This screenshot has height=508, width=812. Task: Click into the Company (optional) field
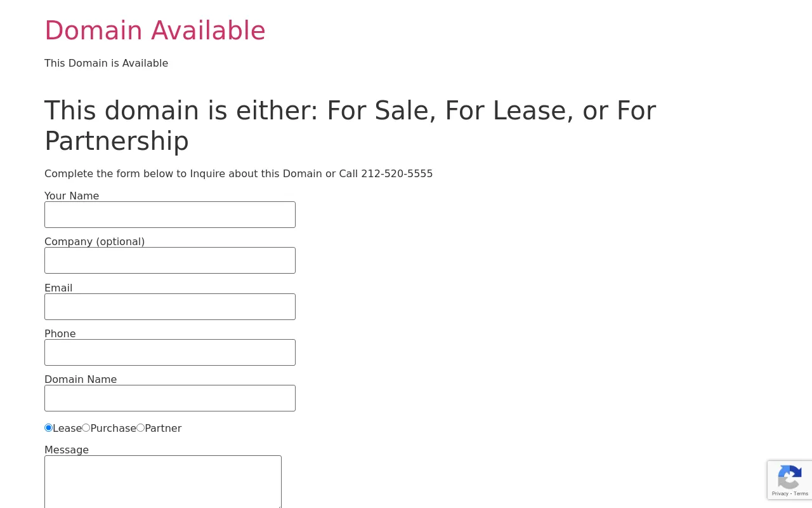click(x=170, y=260)
